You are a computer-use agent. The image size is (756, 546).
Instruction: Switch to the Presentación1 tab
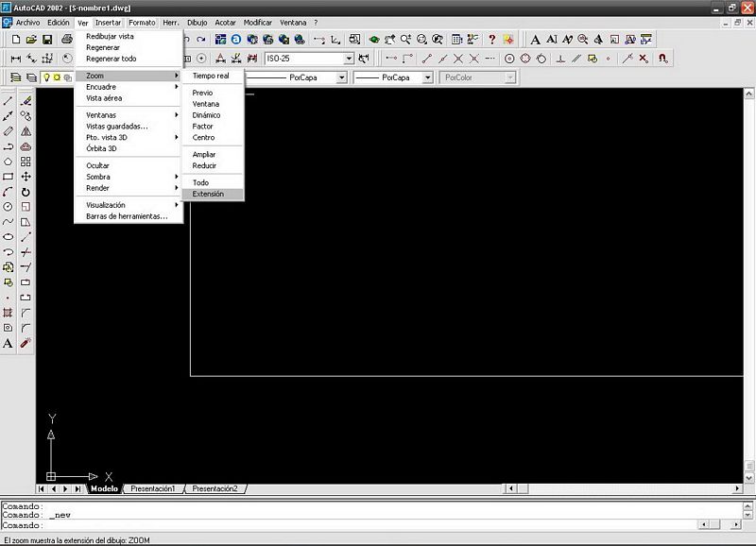click(x=153, y=488)
